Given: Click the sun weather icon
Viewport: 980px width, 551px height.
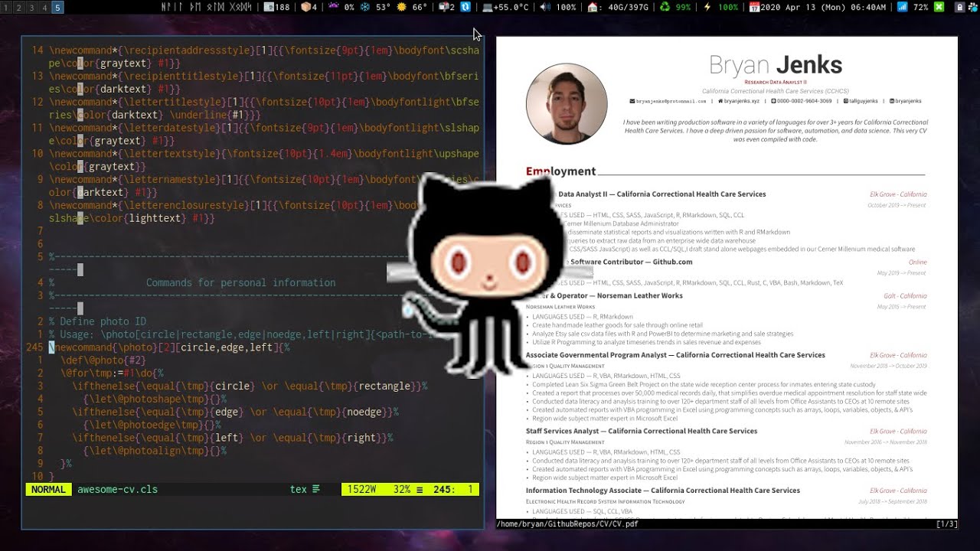Looking at the screenshot, I should click(401, 7).
